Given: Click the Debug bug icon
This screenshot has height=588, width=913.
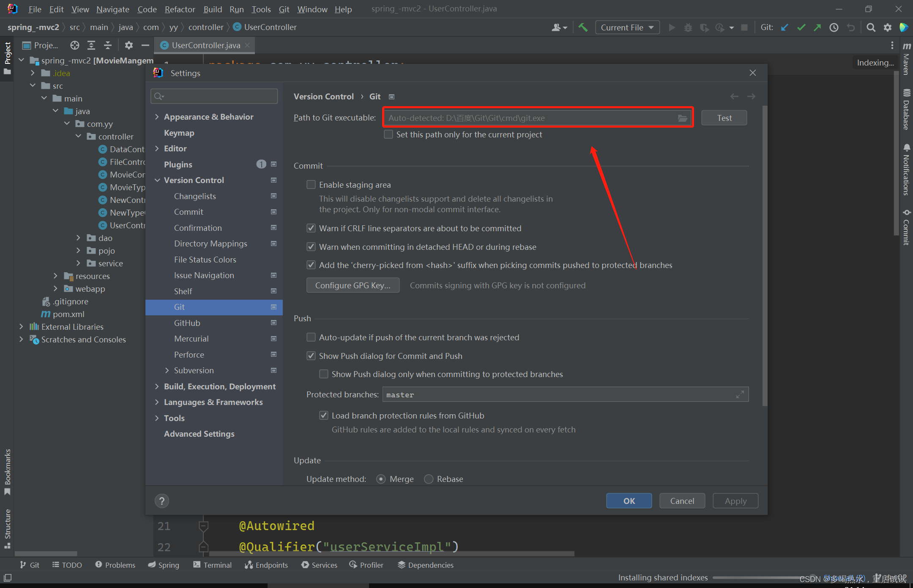Looking at the screenshot, I should [688, 27].
